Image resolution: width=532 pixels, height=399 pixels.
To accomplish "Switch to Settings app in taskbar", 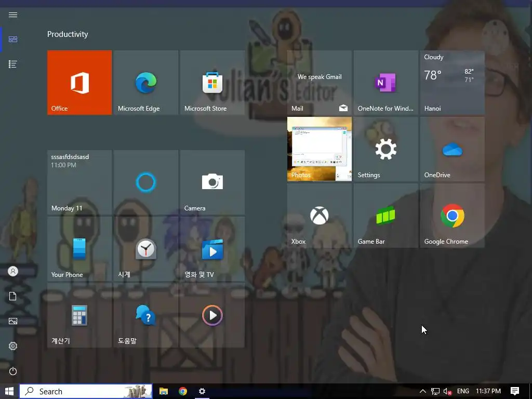I will click(x=202, y=391).
